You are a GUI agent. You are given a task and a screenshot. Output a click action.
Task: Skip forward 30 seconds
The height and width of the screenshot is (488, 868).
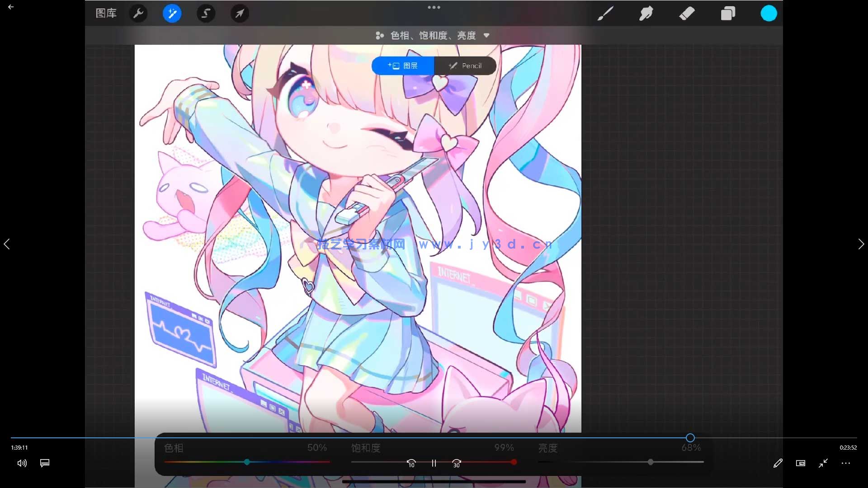tap(457, 463)
